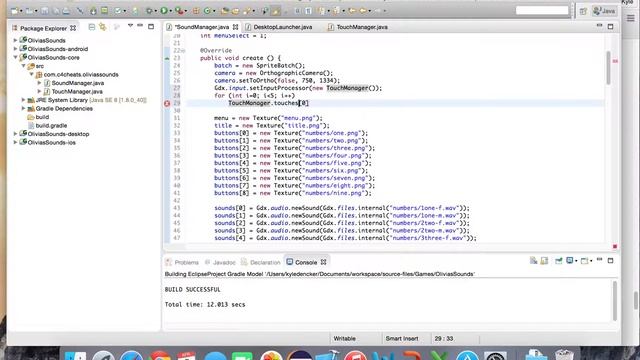Click the Pin Console icon
This screenshot has width=640, height=360.
pos(558,261)
